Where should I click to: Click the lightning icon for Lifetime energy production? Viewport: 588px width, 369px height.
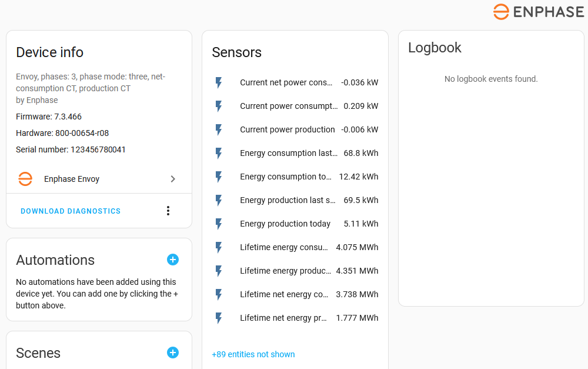click(x=219, y=271)
